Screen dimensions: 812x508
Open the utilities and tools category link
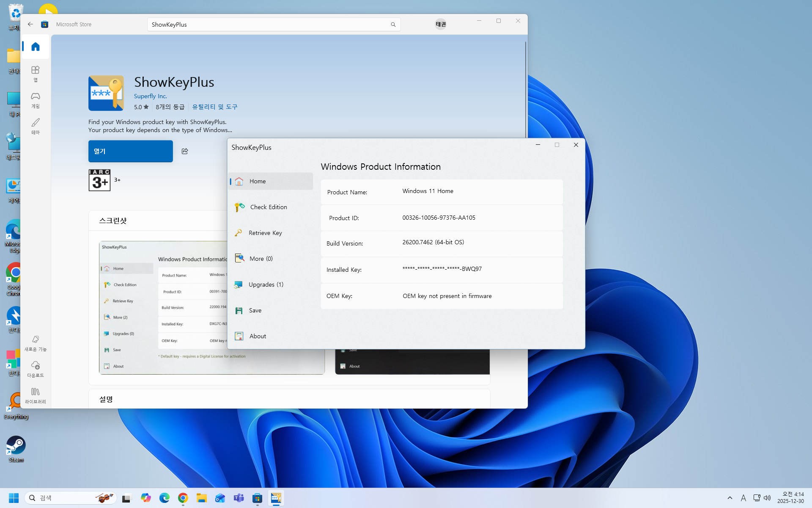[x=215, y=107]
